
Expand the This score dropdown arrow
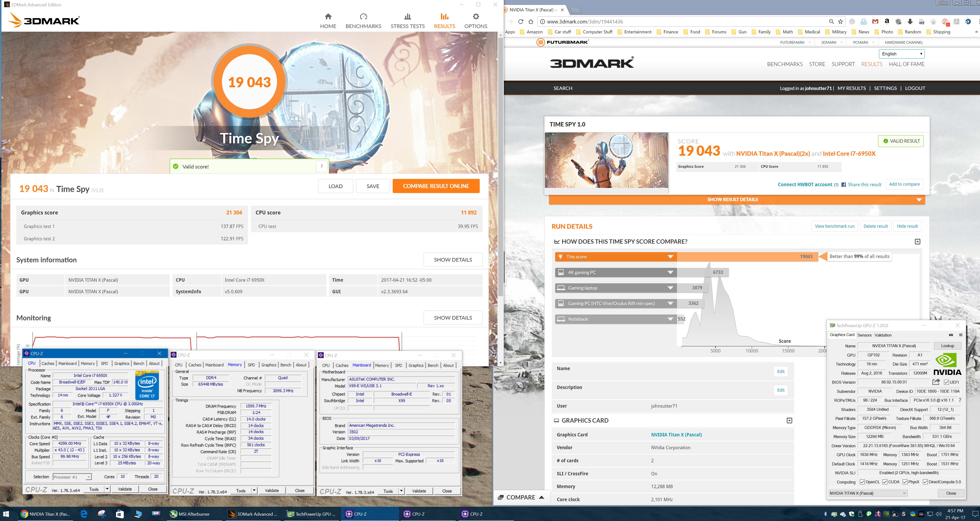coord(670,257)
